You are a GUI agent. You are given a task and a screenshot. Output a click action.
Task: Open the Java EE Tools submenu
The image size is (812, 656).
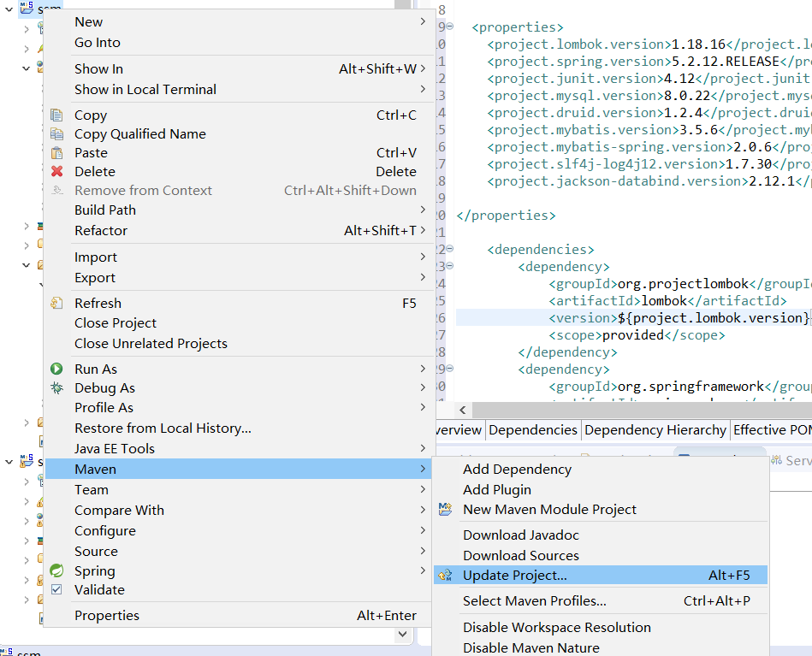238,448
